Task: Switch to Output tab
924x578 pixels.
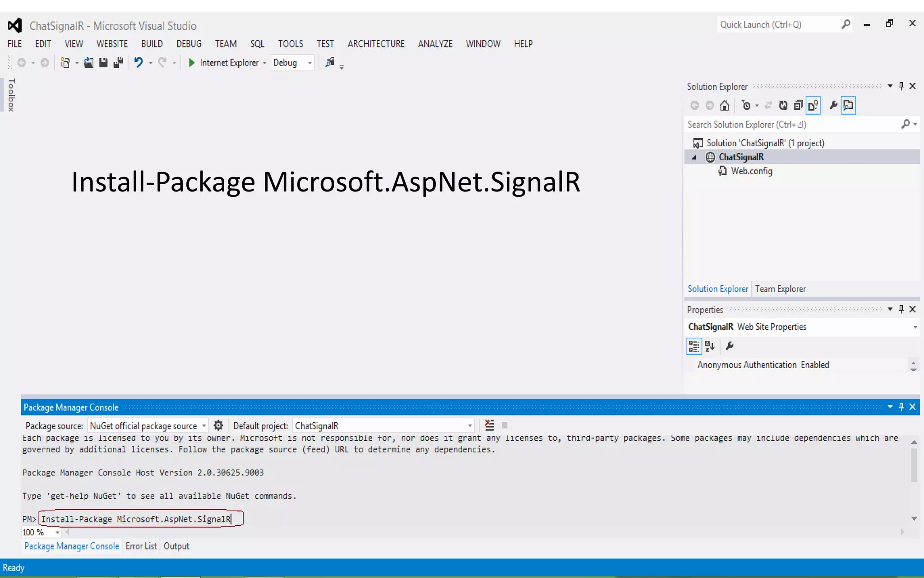Action: 176,546
